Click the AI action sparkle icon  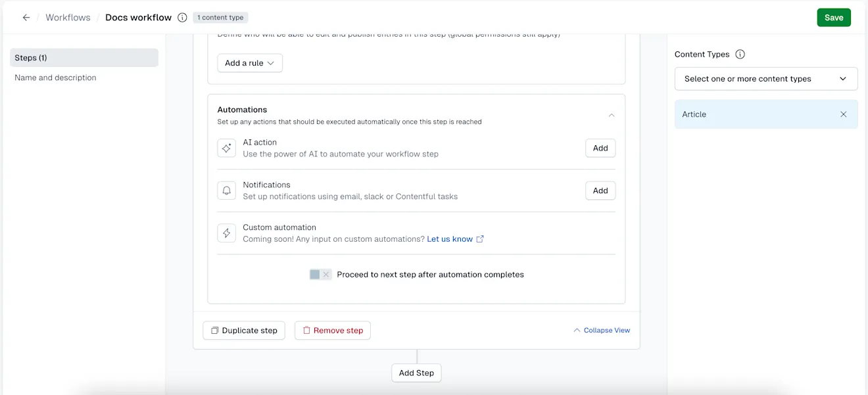pos(226,148)
